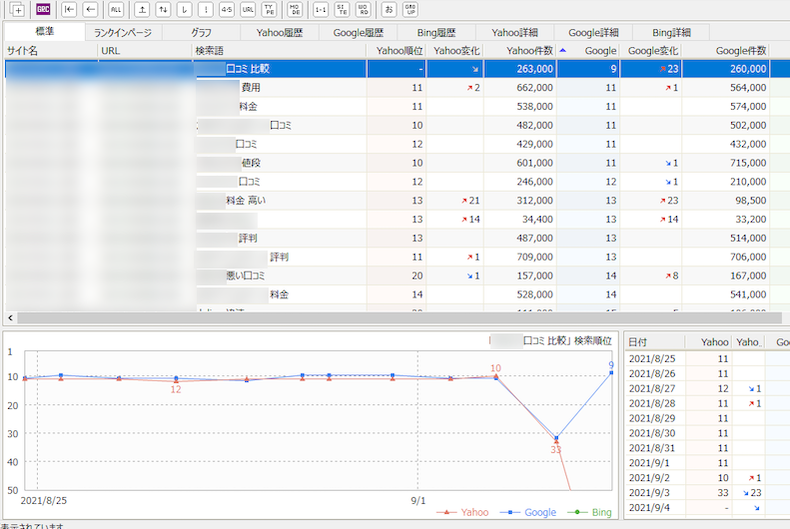This screenshot has width=790, height=529.
Task: Click the purple GRC logo button
Action: pos(43,9)
